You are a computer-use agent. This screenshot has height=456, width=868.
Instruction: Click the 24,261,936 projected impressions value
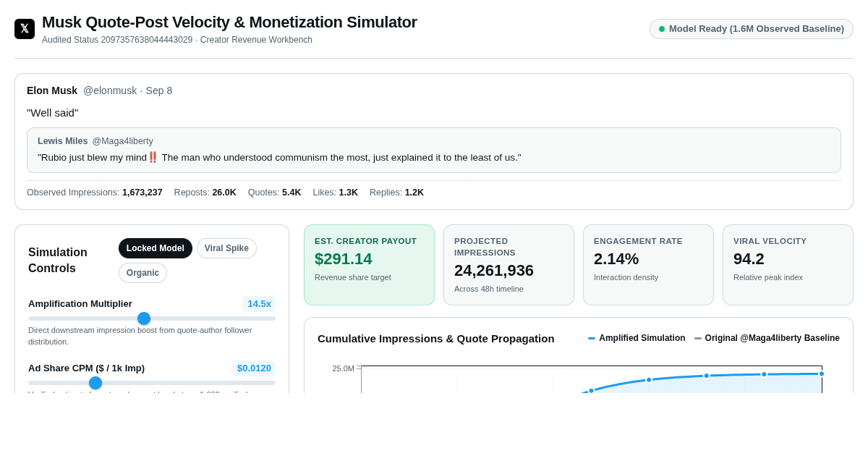tap(494, 271)
